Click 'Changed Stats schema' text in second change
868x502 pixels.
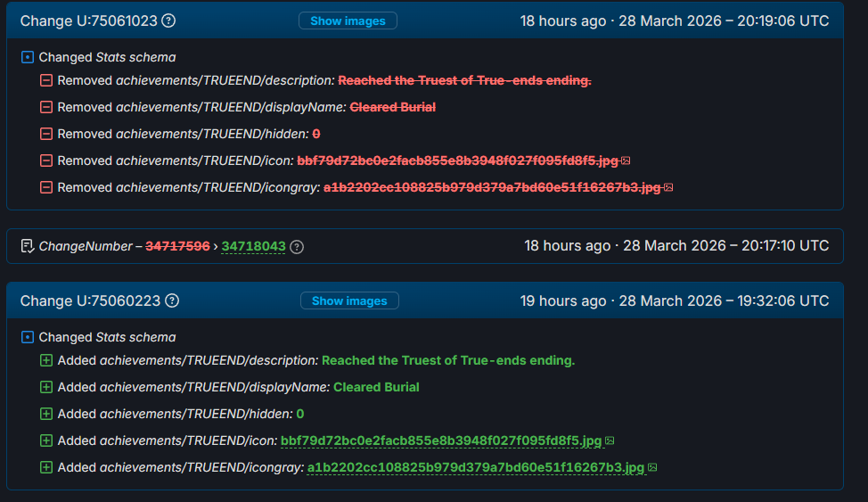pyautogui.click(x=108, y=337)
